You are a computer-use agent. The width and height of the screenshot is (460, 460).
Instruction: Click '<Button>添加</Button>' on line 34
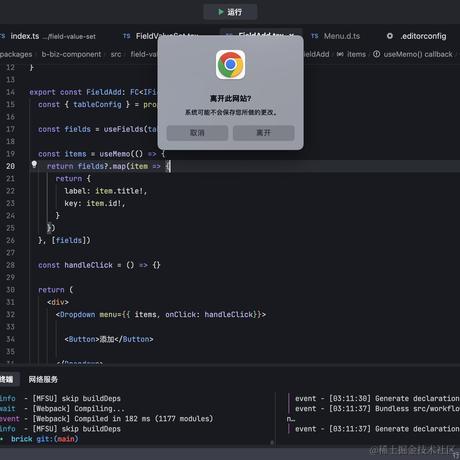pyautogui.click(x=109, y=339)
